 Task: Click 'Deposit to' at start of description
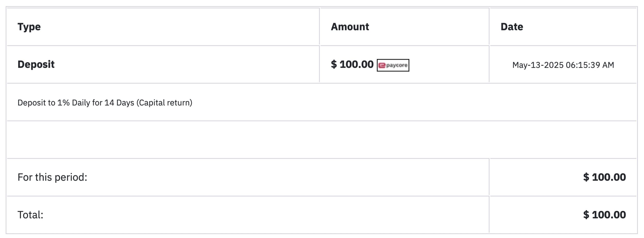click(x=36, y=103)
